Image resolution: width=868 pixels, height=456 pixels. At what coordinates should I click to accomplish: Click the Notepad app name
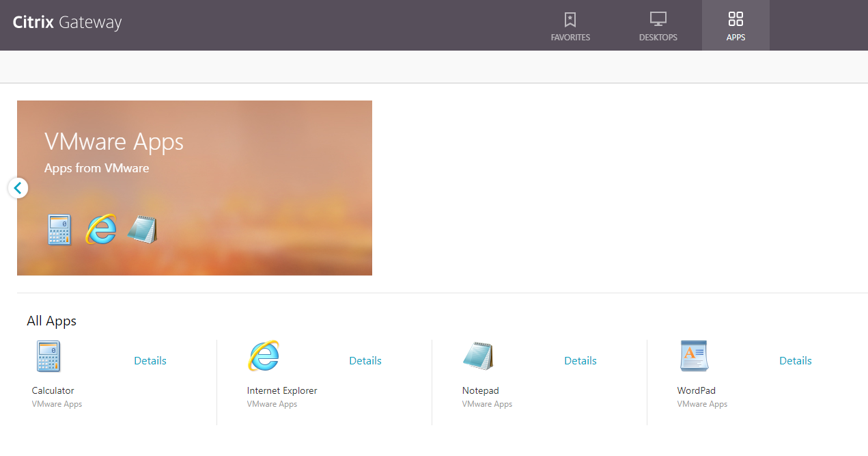click(x=481, y=391)
